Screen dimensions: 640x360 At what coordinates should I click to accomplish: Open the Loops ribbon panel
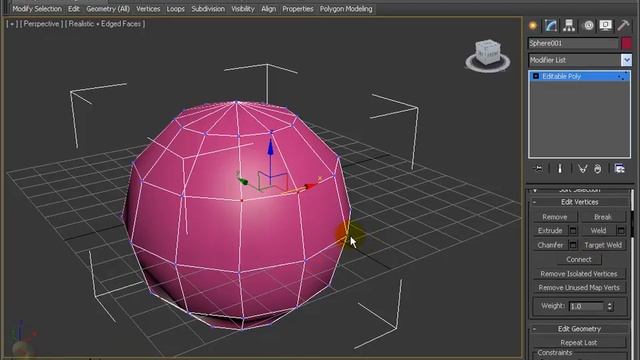coord(176,9)
